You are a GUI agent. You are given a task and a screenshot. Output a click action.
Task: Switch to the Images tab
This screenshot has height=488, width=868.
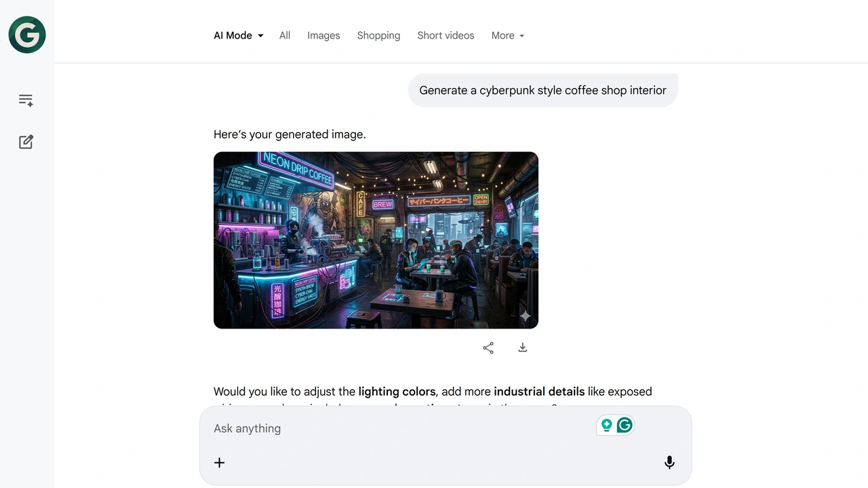click(323, 35)
